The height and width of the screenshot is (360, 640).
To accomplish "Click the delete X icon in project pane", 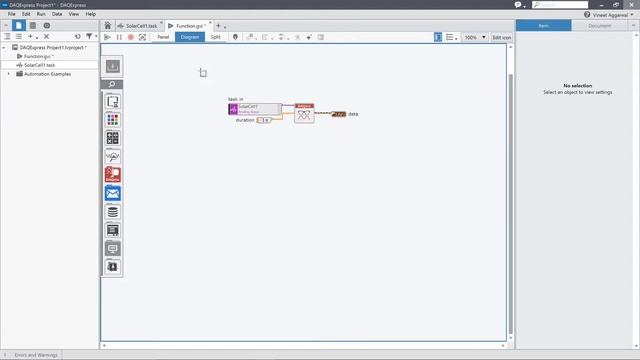I will point(47,36).
